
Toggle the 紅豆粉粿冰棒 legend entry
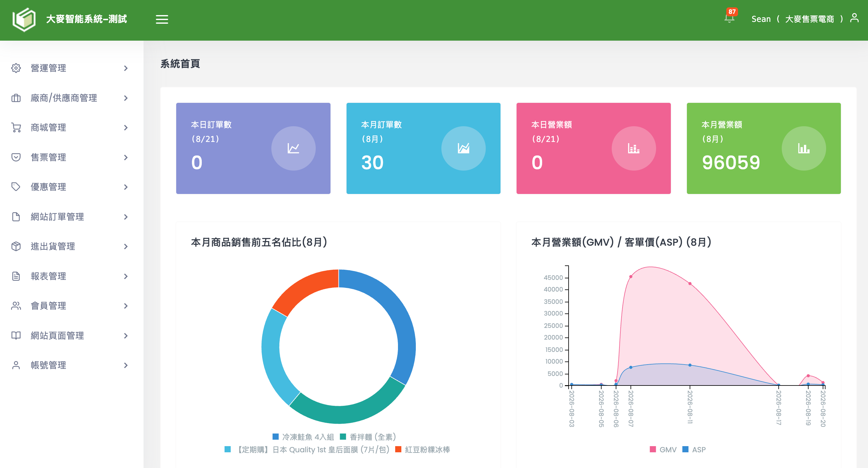(422, 450)
